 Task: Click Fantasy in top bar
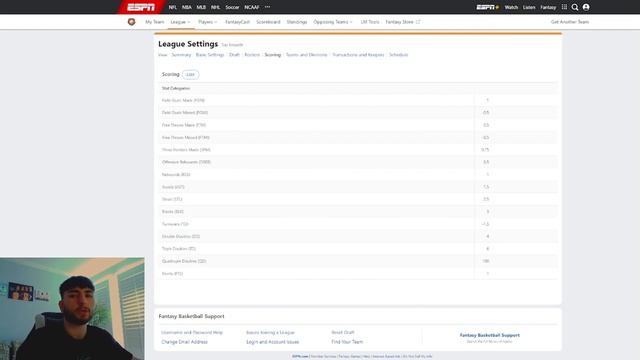548,7
